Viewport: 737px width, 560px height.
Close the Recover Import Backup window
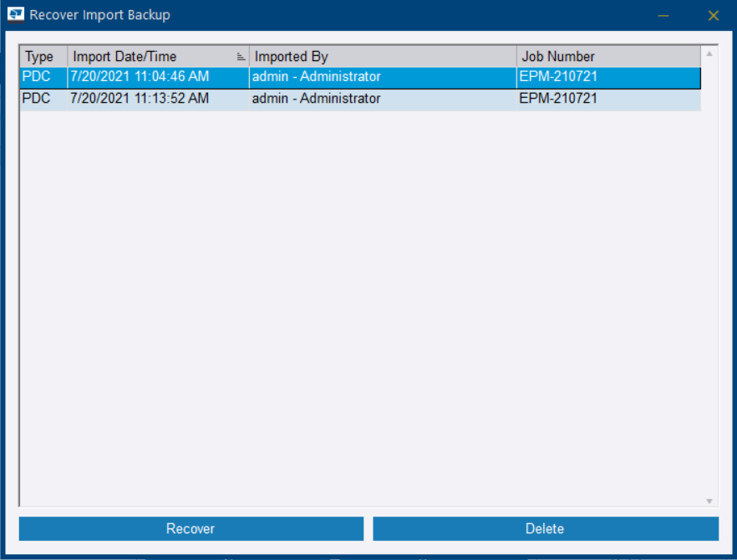pyautogui.click(x=713, y=16)
